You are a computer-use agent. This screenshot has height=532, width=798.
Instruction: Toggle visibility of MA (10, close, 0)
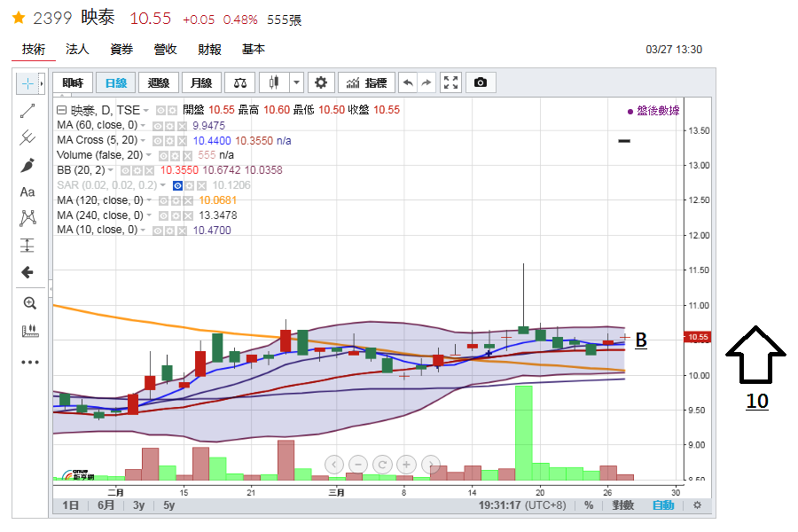[x=159, y=231]
